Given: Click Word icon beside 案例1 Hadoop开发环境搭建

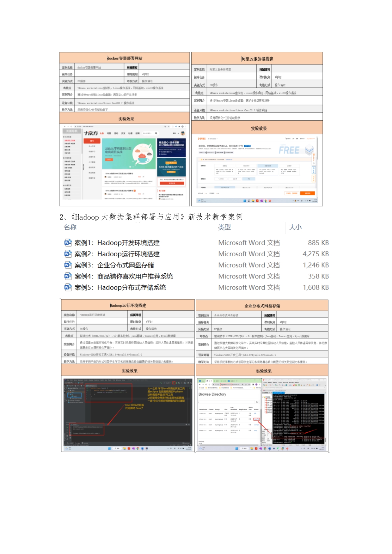Looking at the screenshot, I should (68, 243).
